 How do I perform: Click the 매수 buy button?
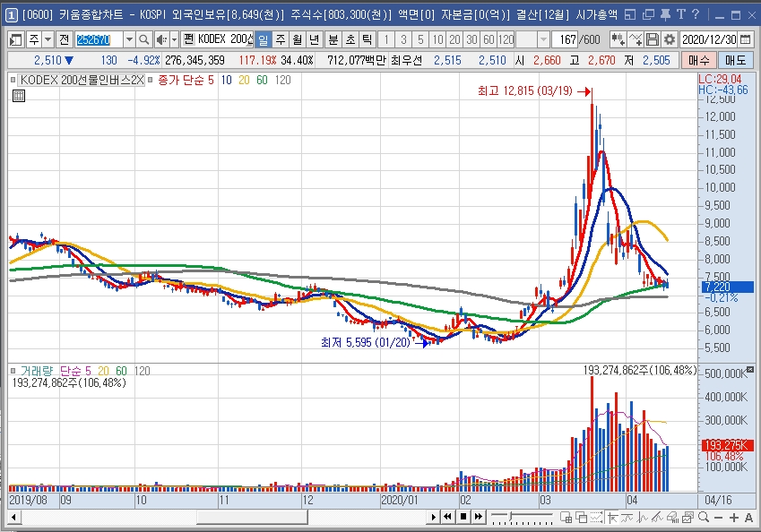pos(699,60)
